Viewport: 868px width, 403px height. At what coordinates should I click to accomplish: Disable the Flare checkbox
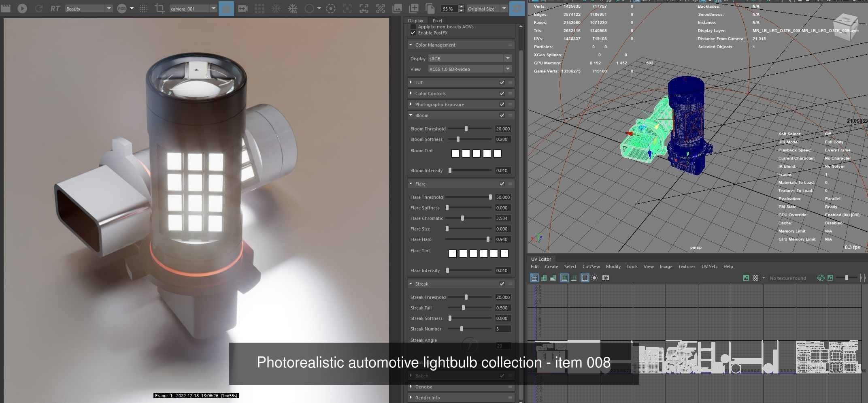tap(502, 183)
